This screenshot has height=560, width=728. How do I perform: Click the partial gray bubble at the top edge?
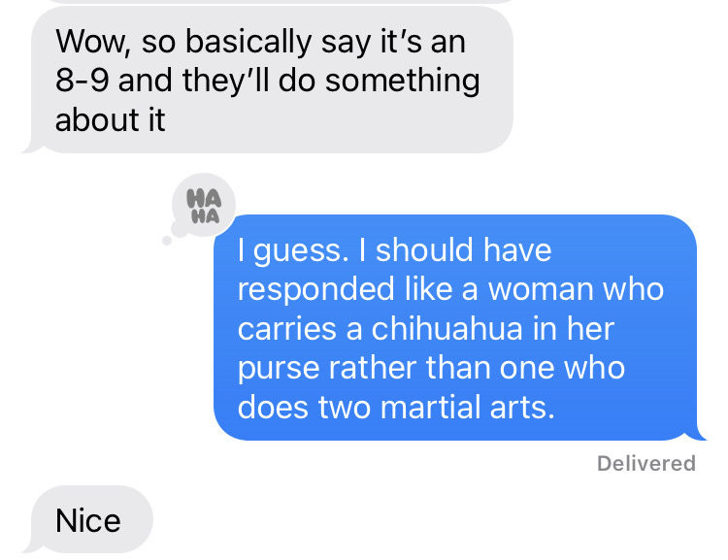pyautogui.click(x=272, y=3)
